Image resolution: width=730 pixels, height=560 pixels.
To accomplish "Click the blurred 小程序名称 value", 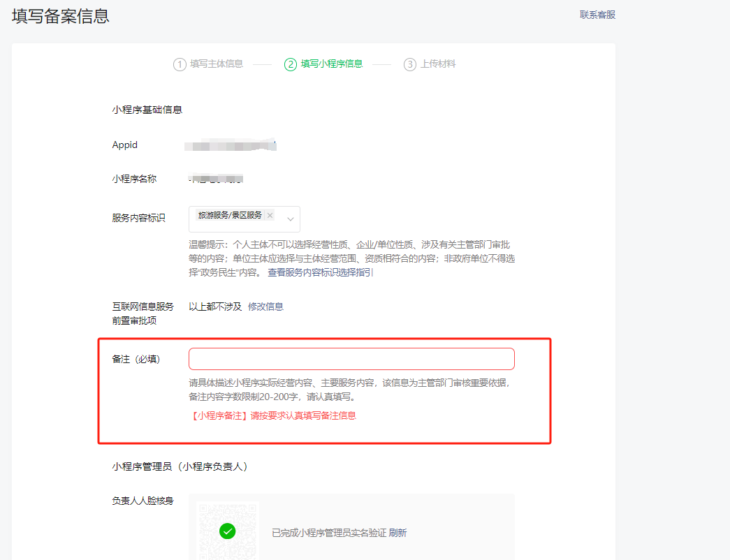I will tap(217, 179).
